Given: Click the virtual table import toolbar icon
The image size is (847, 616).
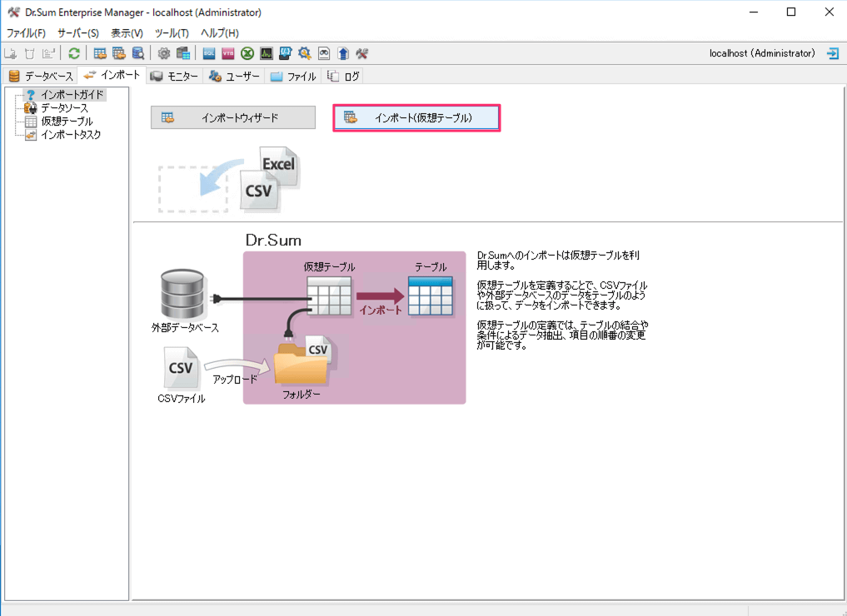Looking at the screenshot, I should pos(119,53).
